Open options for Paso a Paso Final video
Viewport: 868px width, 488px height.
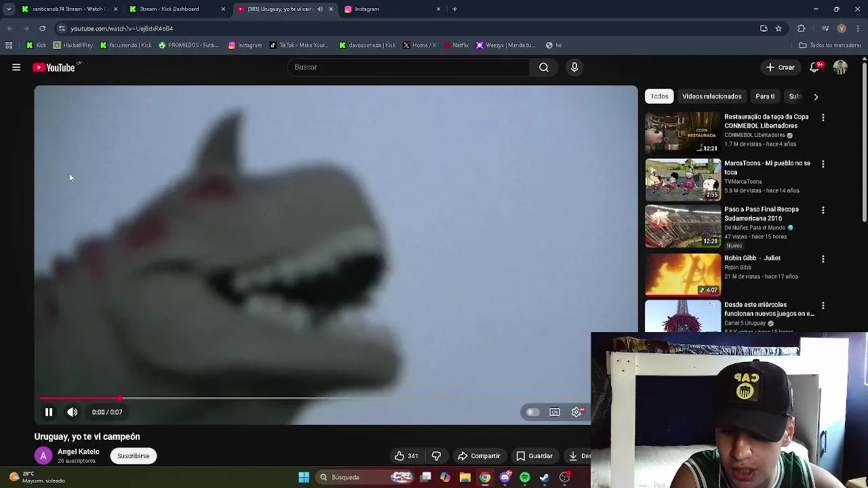823,210
